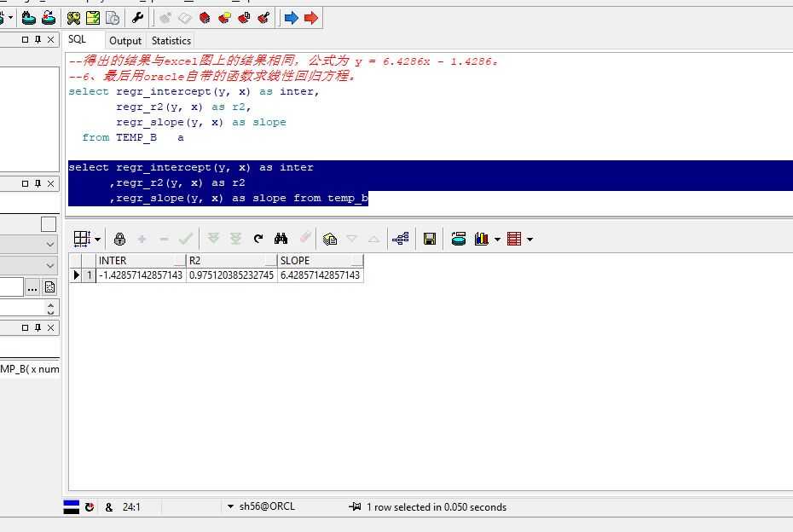Click the status bar ampersand icon

pyautogui.click(x=109, y=506)
